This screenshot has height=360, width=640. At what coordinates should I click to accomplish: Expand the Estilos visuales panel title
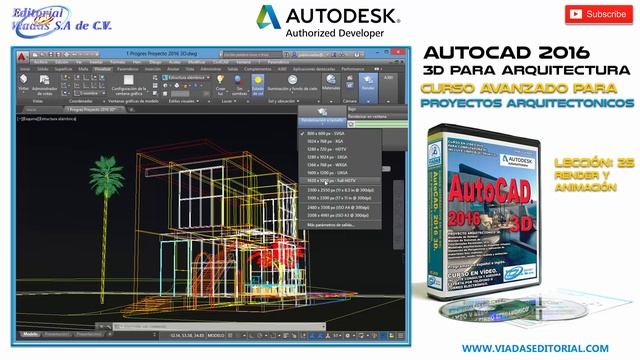[184, 101]
